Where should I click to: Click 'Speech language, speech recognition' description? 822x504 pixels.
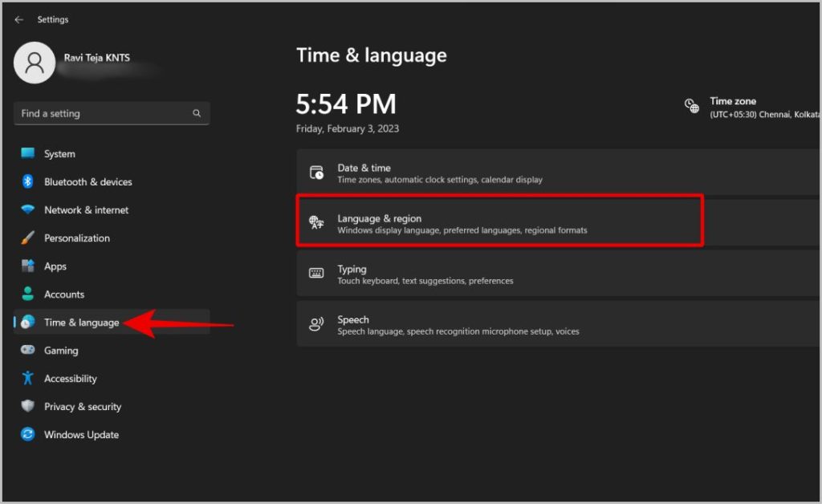tap(458, 331)
